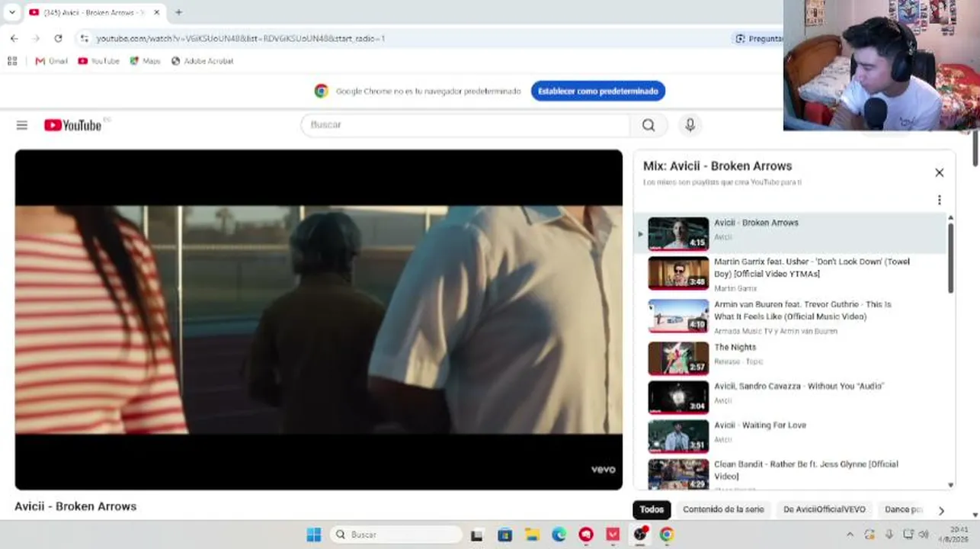This screenshot has width=980, height=549.
Task: Open the Windows Start menu
Action: pyautogui.click(x=313, y=535)
